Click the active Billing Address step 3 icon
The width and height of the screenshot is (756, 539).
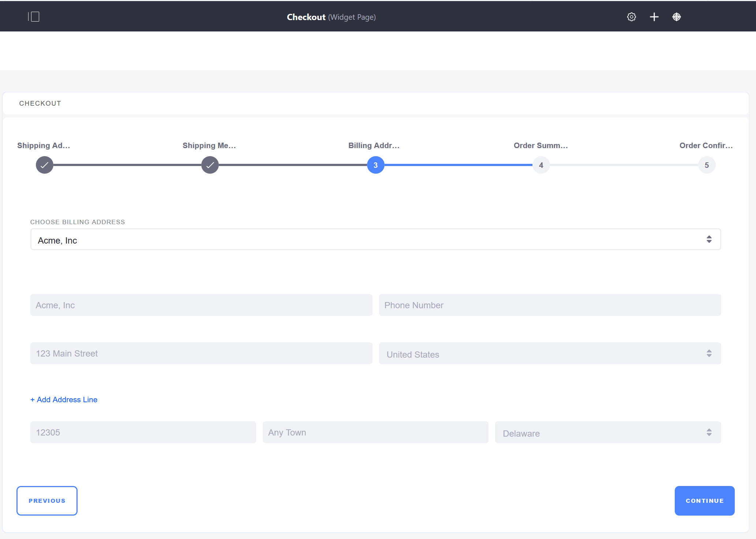pyautogui.click(x=375, y=165)
